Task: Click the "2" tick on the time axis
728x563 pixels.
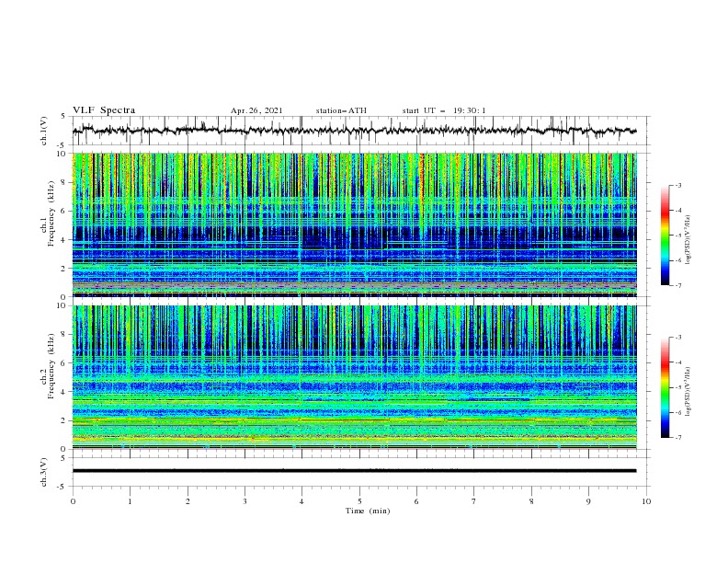Action: tap(188, 501)
